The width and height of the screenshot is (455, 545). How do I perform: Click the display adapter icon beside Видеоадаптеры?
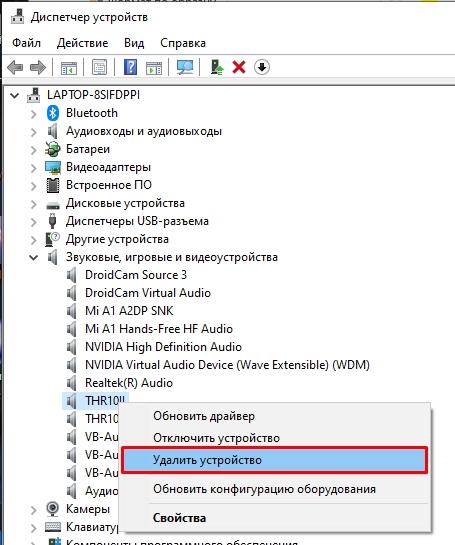53,167
